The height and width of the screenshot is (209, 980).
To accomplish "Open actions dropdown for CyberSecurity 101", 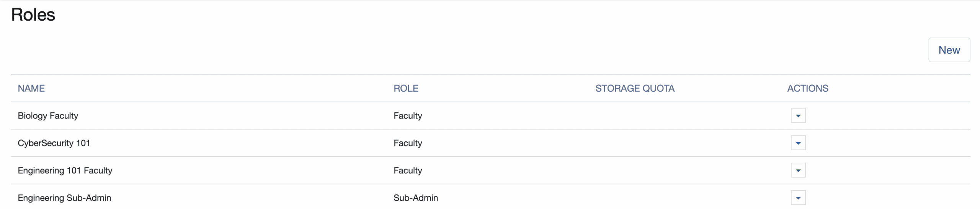I will (x=798, y=143).
